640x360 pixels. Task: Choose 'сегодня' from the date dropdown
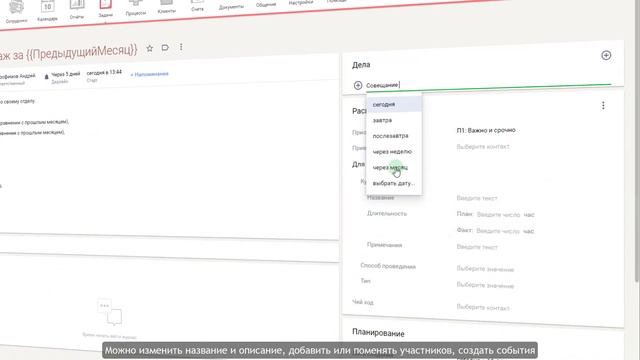[394, 104]
